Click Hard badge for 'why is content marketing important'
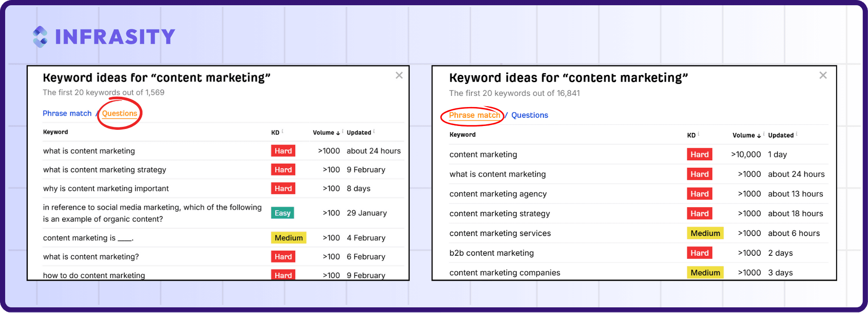Screen dimensions: 868x313 [283, 189]
